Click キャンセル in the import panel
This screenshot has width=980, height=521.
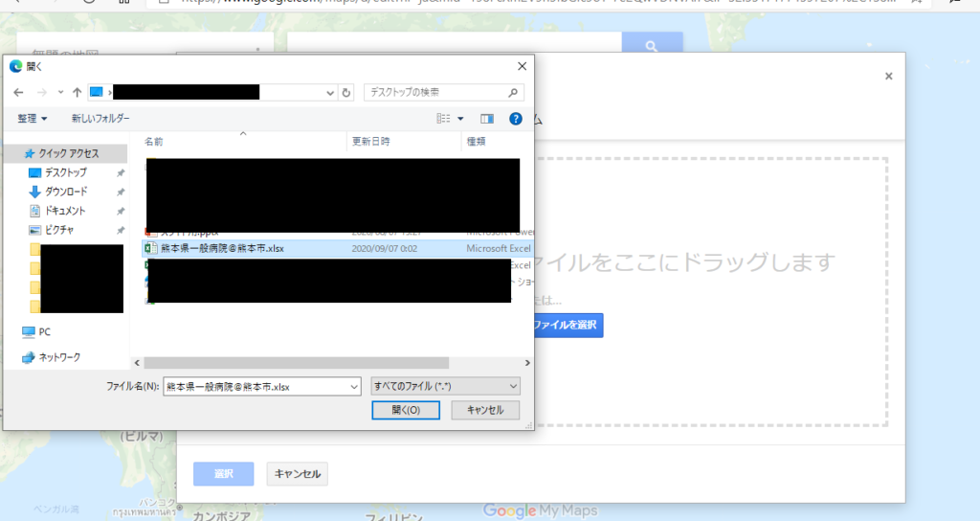298,474
